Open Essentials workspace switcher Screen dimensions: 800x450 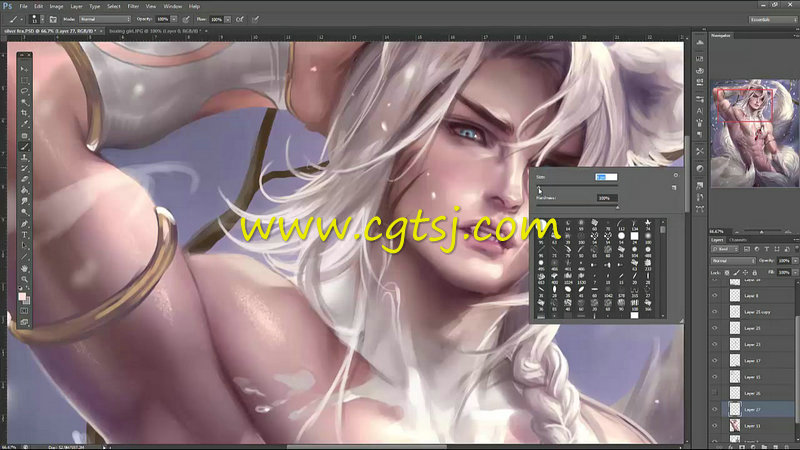click(772, 19)
